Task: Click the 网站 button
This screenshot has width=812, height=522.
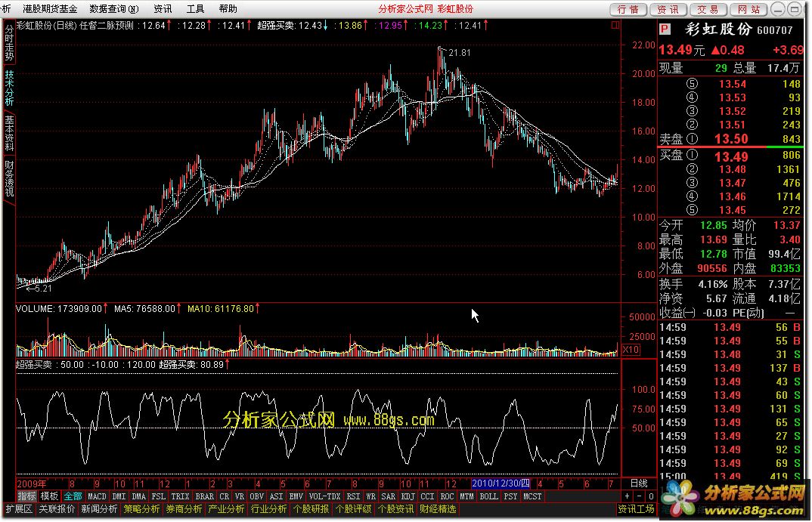Action: point(748,9)
